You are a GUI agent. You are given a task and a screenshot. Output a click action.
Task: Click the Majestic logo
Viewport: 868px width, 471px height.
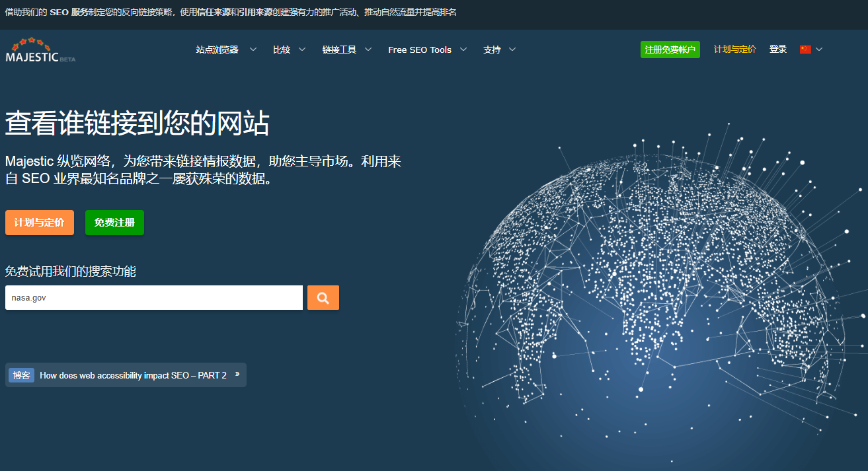click(40, 50)
